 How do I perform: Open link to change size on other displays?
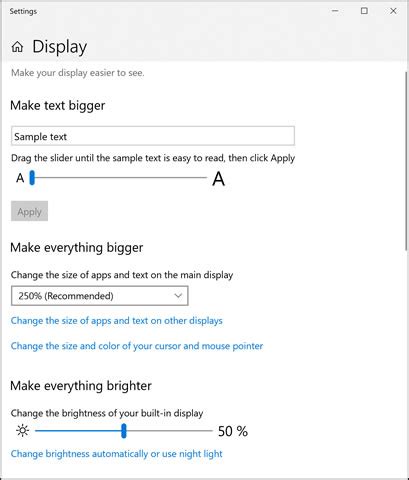[117, 321]
